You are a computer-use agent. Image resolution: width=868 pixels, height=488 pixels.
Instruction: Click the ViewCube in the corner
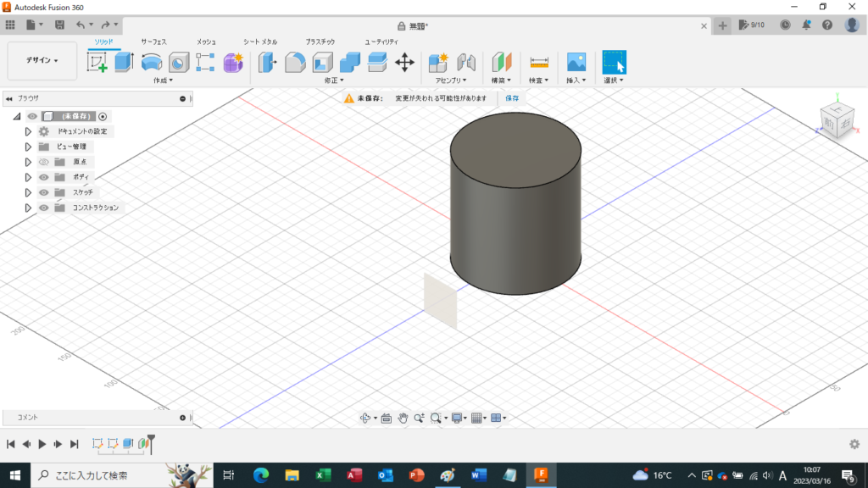(x=837, y=120)
